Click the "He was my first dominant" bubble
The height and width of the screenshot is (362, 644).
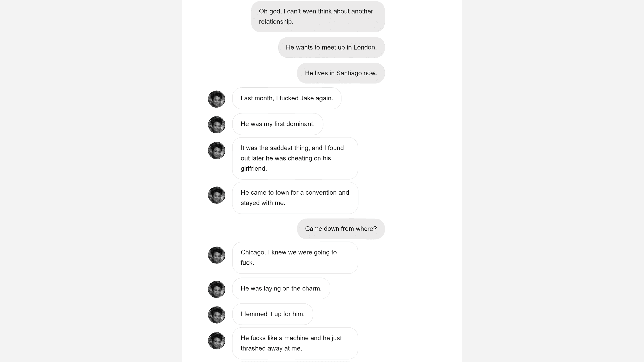[278, 124]
